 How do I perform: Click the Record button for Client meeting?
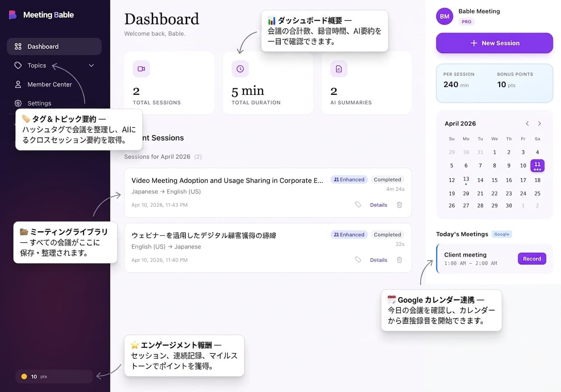pyautogui.click(x=532, y=258)
